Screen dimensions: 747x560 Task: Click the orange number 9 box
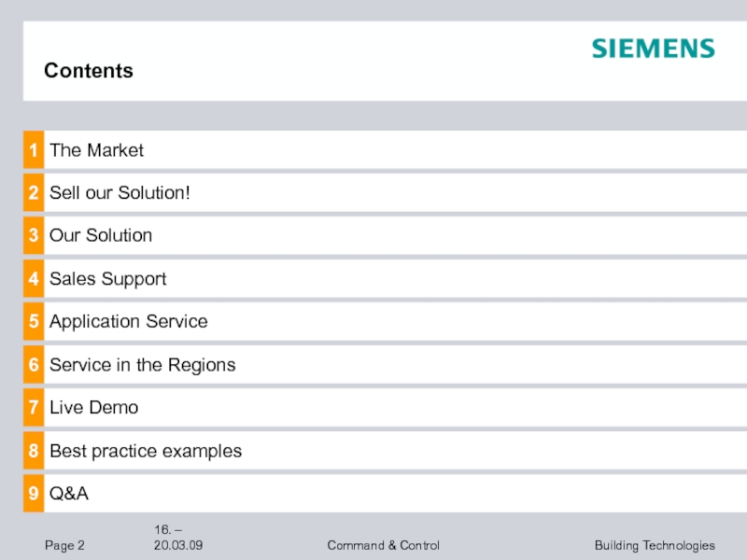point(34,494)
